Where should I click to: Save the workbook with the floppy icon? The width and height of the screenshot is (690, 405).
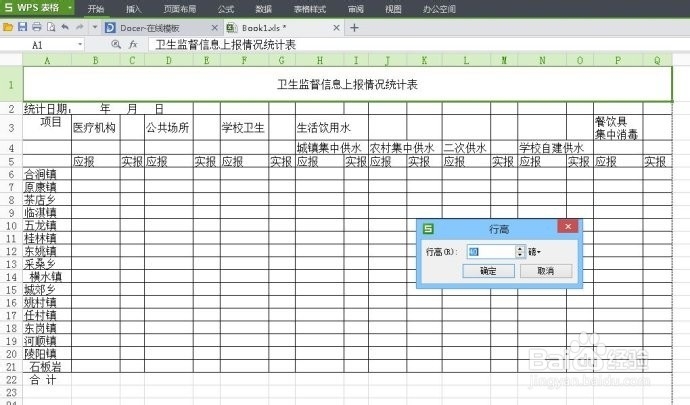click(x=22, y=27)
